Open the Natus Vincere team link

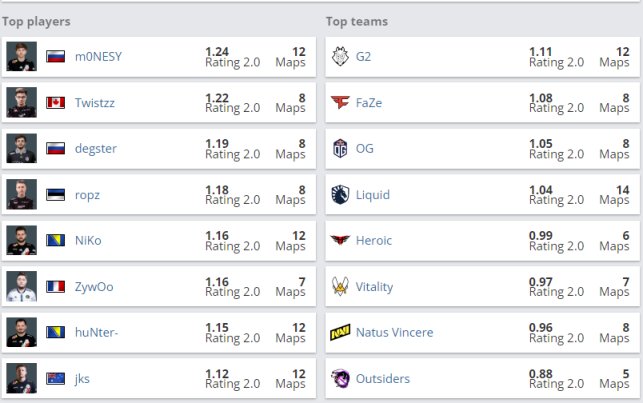point(394,332)
